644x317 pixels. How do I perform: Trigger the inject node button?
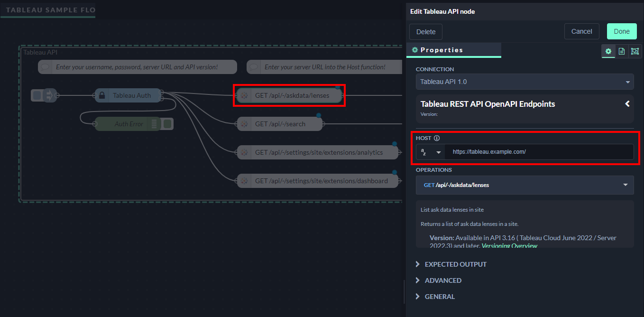[x=37, y=95]
